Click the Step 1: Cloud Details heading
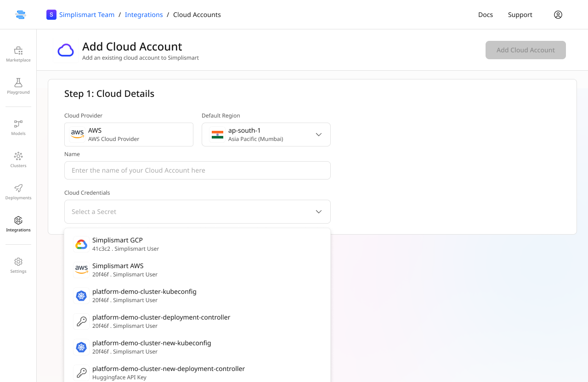The height and width of the screenshot is (382, 588). (109, 94)
